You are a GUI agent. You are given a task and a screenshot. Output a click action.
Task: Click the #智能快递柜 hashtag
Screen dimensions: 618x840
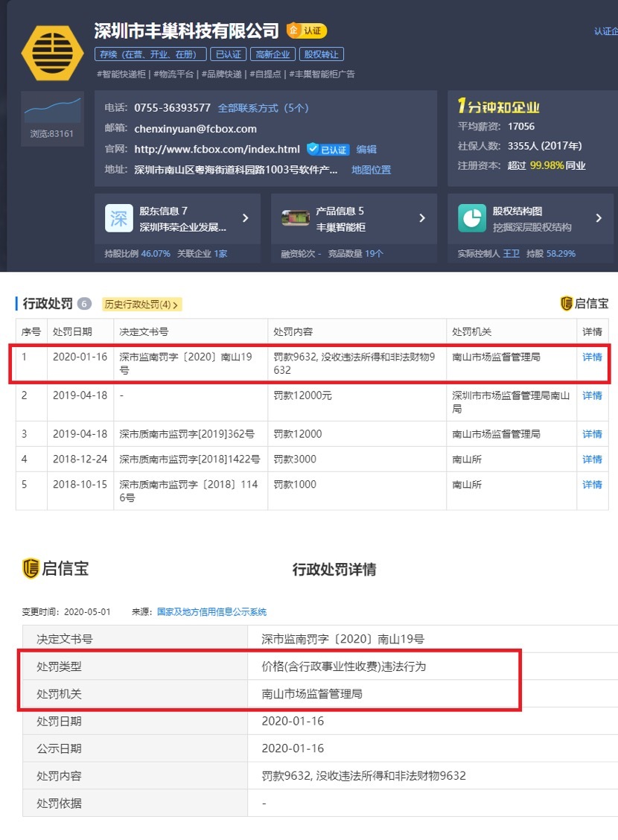coord(121,74)
